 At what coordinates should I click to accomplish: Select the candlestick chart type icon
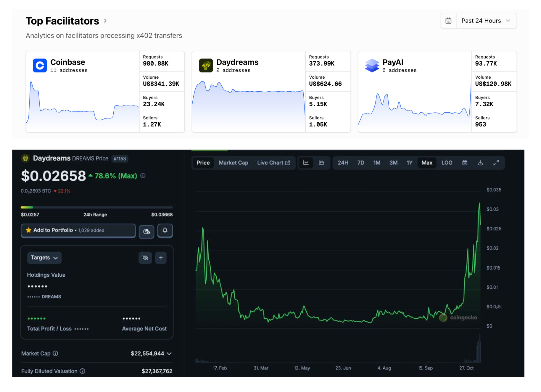[321, 163]
